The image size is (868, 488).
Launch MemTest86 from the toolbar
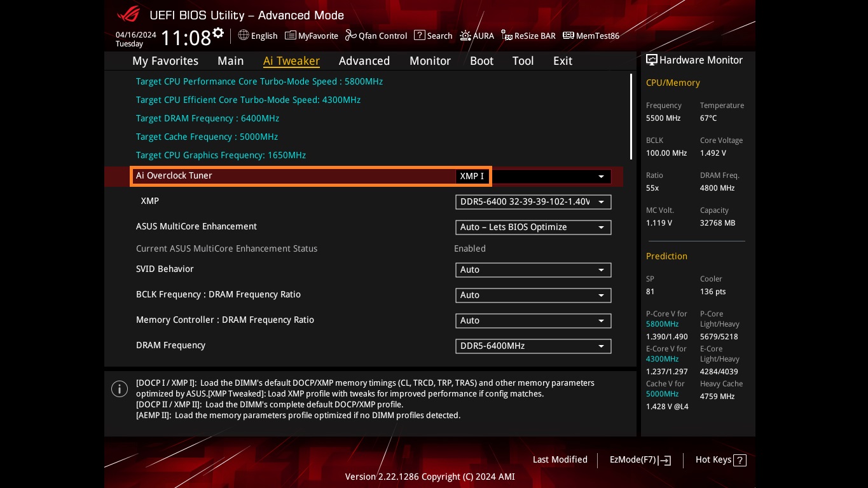(x=591, y=36)
